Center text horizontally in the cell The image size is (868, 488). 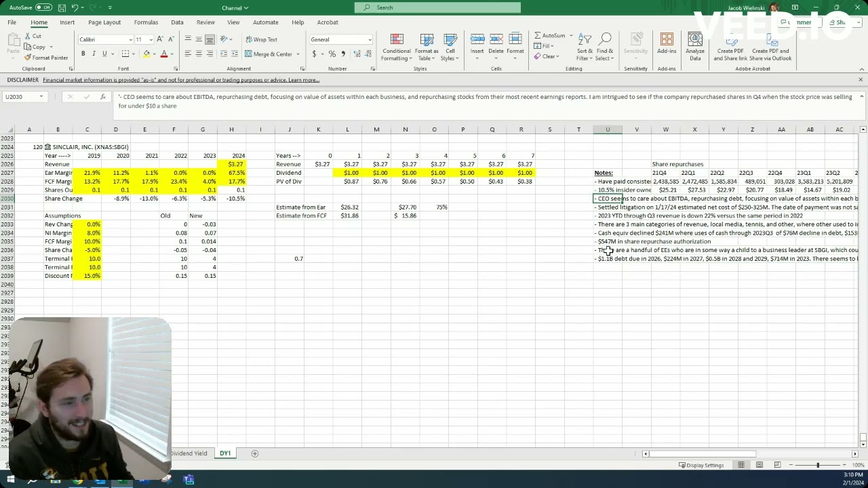199,54
